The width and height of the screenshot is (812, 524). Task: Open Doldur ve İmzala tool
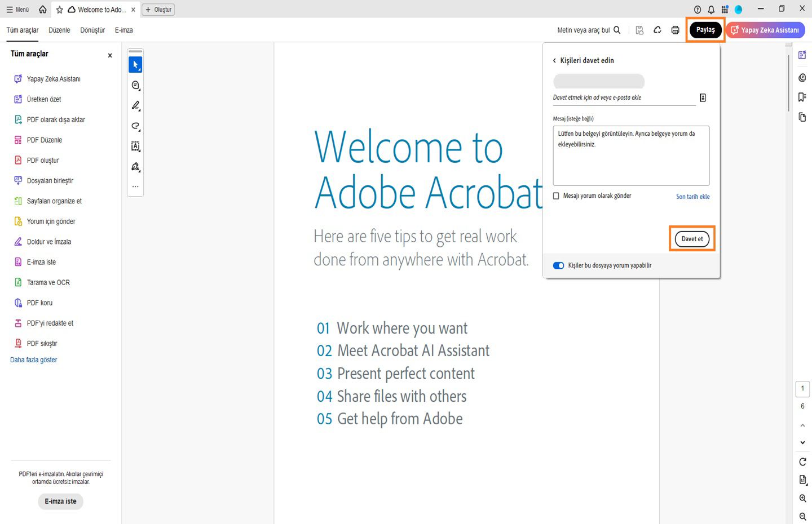(x=43, y=241)
